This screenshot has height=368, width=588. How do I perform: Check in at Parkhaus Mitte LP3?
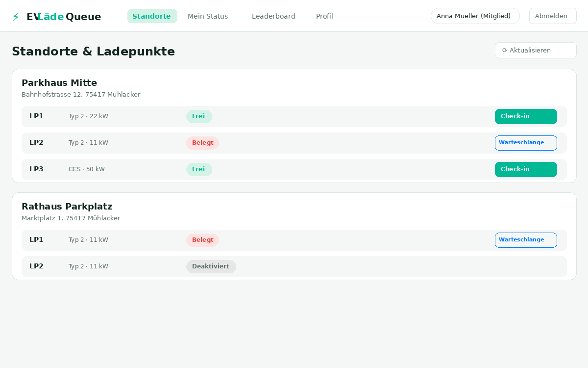(x=526, y=169)
